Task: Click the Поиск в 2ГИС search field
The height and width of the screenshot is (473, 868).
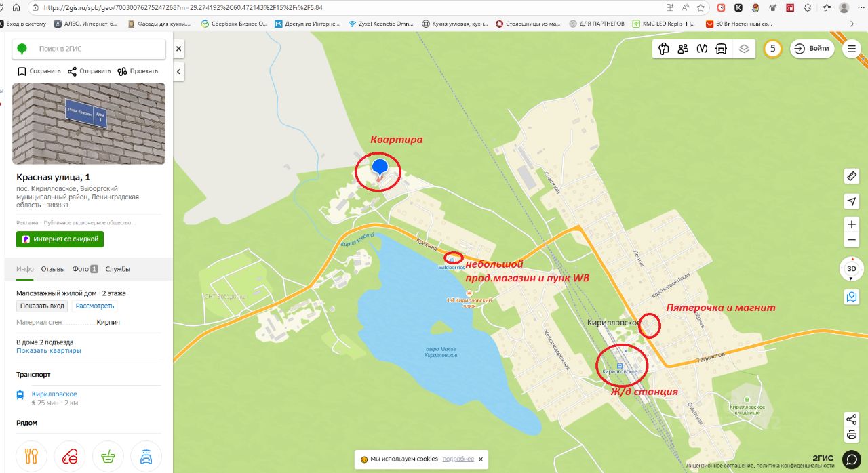Action: coord(89,49)
